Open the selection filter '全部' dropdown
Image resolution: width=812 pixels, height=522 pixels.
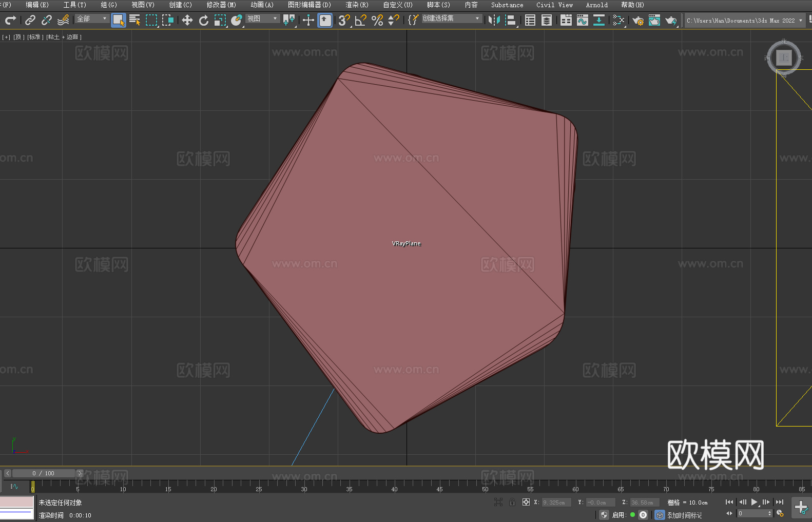coord(92,18)
